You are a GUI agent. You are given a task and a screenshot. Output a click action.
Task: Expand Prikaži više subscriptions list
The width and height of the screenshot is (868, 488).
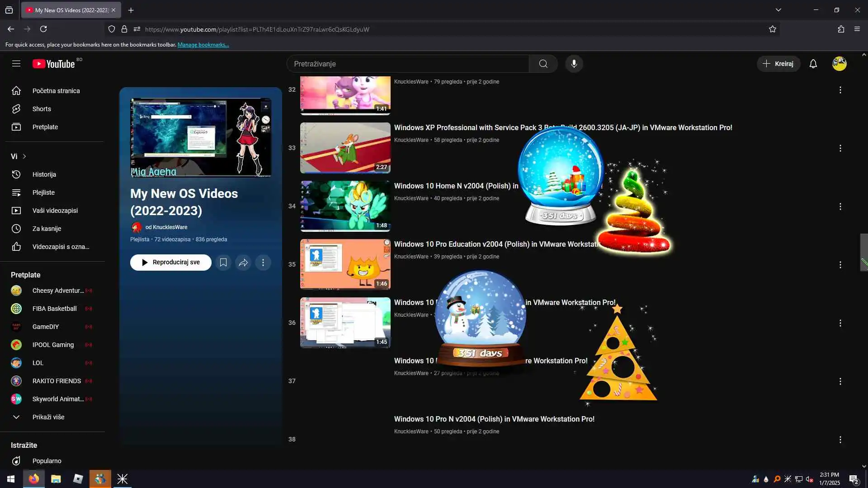pyautogui.click(x=48, y=417)
